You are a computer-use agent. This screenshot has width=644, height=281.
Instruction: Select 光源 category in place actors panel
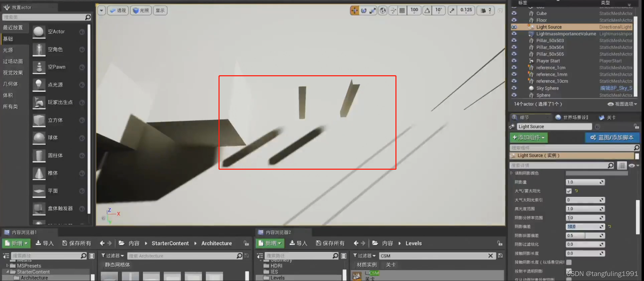click(x=8, y=50)
